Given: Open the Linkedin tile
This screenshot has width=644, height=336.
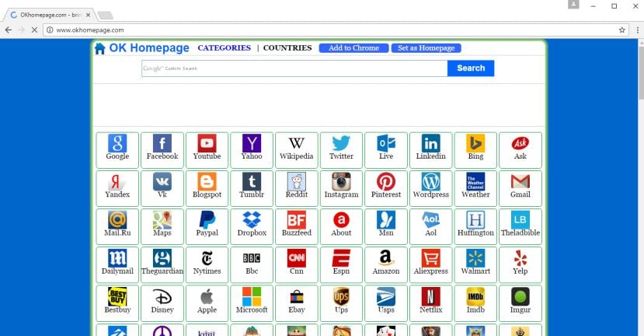Looking at the screenshot, I should pos(431,150).
